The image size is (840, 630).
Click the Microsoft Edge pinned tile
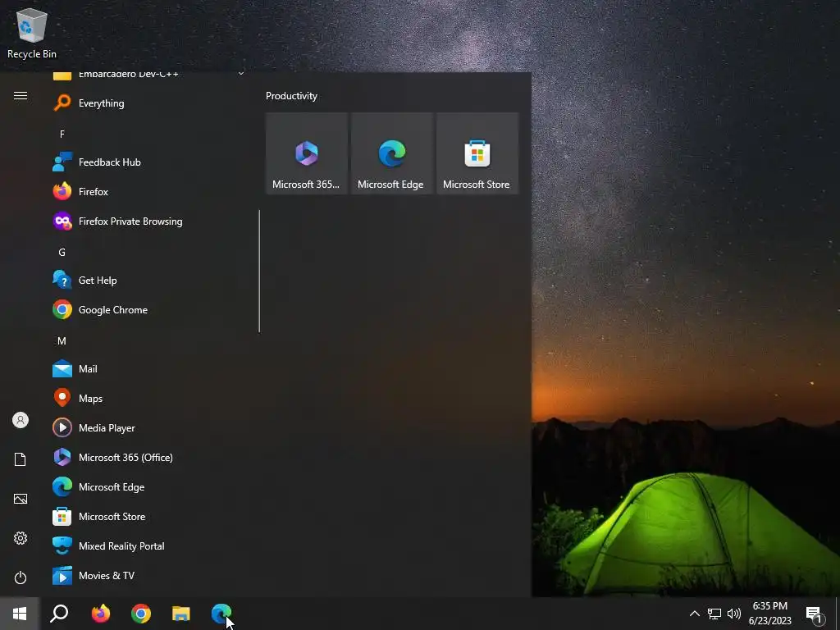[391, 153]
